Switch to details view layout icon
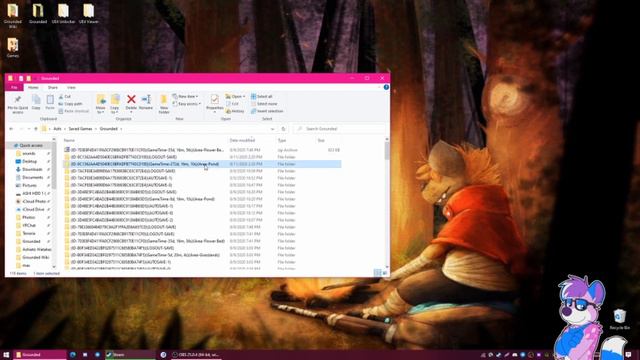This screenshot has height=360, width=640. (378, 272)
